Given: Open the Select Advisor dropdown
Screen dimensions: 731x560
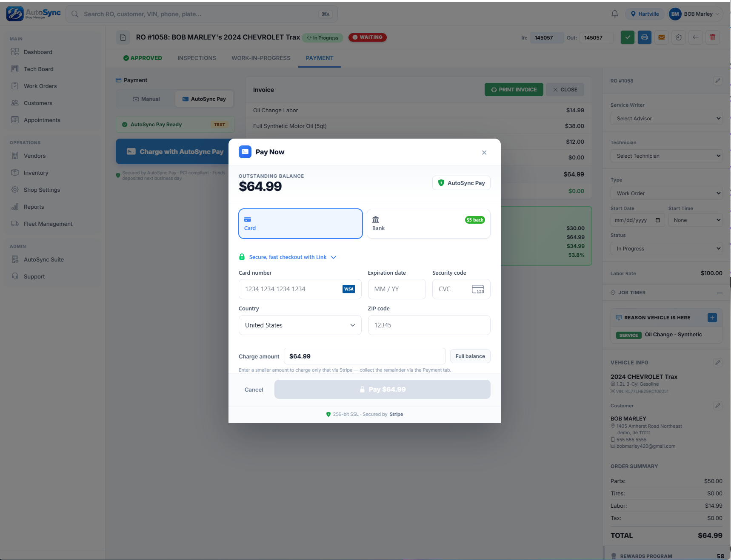Looking at the screenshot, I should (666, 119).
